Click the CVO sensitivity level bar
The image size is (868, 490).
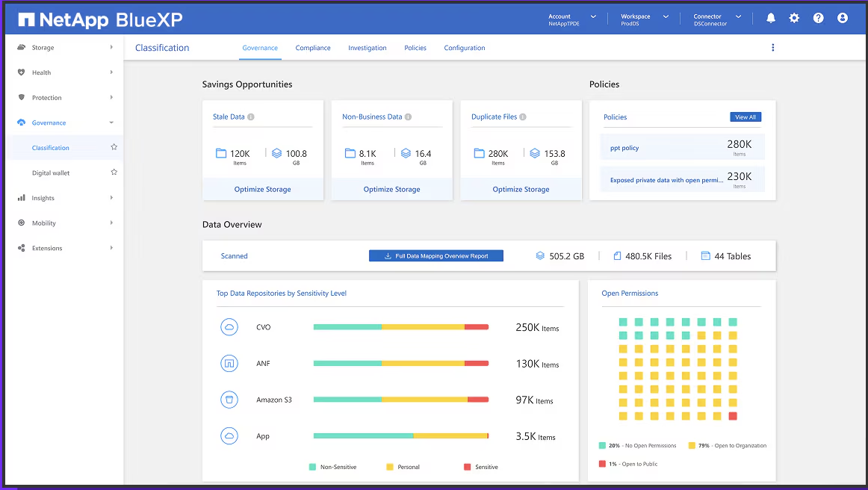tap(401, 327)
